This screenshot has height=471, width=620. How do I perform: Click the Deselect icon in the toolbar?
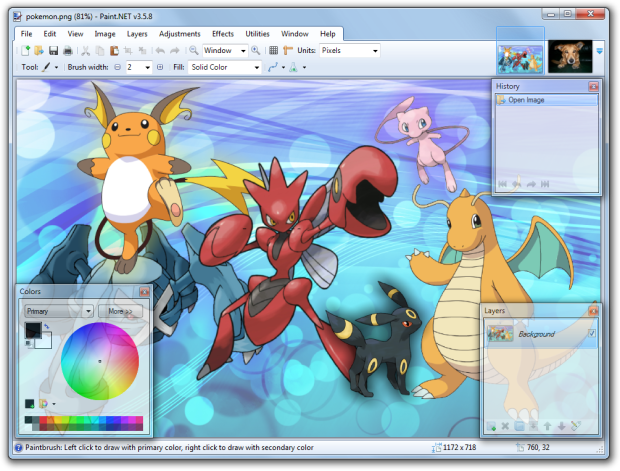142,50
